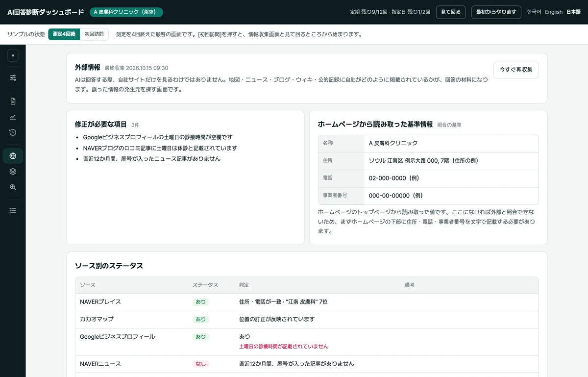Click the 備考 column header
The width and height of the screenshot is (588, 377).
[x=410, y=285]
